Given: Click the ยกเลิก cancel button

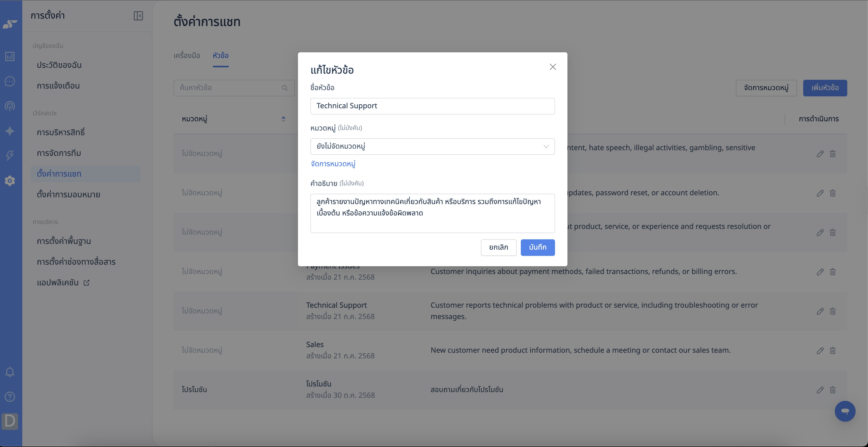Looking at the screenshot, I should pos(498,248).
